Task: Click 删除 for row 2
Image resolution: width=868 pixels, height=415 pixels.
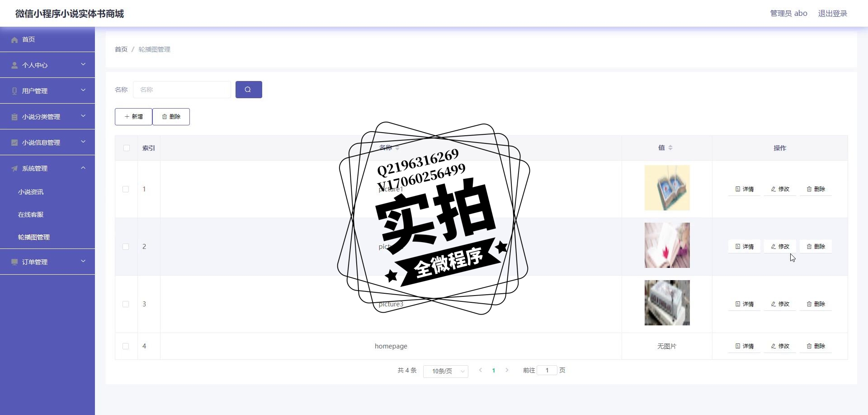Action: click(816, 247)
